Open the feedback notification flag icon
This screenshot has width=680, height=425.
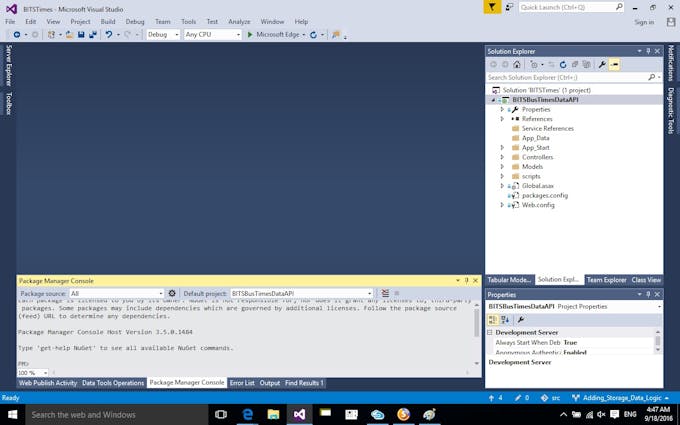click(491, 7)
